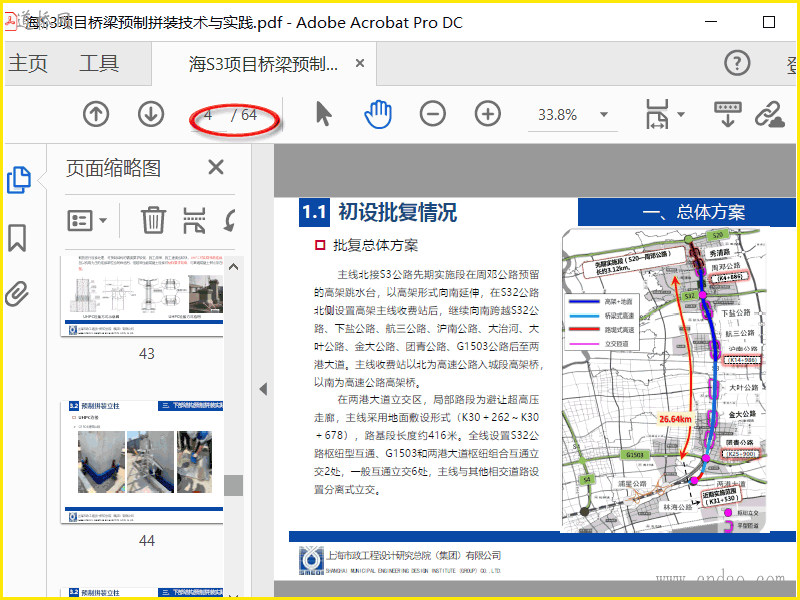
Task: Minimize the Acrobat window
Action: 711,22
